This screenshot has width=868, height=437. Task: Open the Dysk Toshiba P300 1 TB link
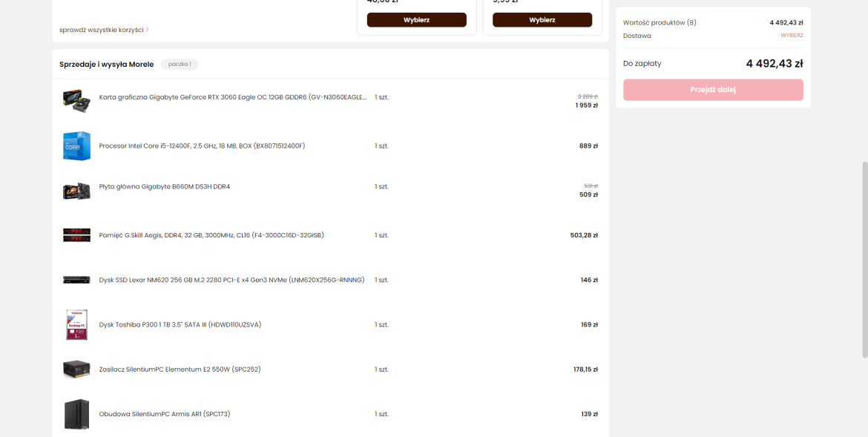[x=180, y=324]
